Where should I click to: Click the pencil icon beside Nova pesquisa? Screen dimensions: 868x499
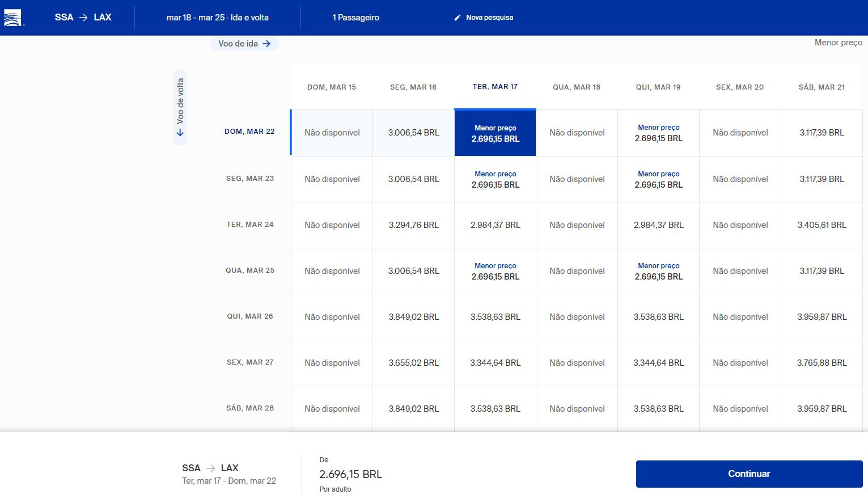(458, 18)
